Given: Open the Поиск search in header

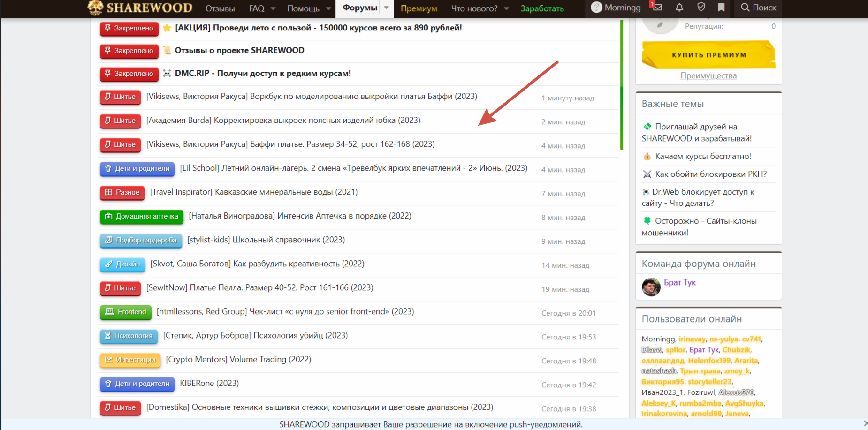Looking at the screenshot, I should coord(758,8).
